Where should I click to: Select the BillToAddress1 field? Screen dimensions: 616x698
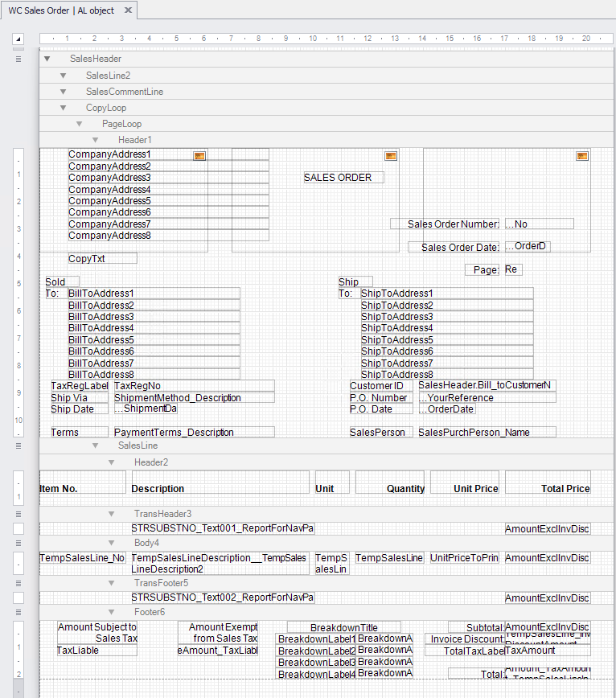point(154,294)
